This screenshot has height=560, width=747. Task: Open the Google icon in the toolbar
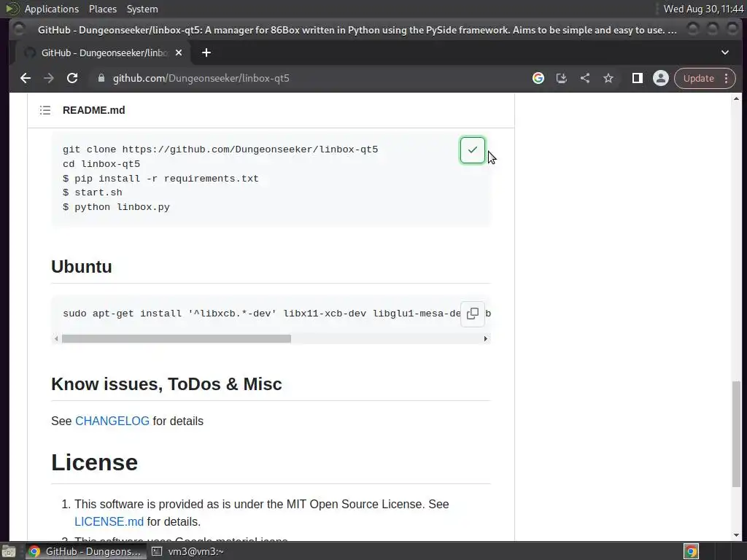[x=538, y=78]
